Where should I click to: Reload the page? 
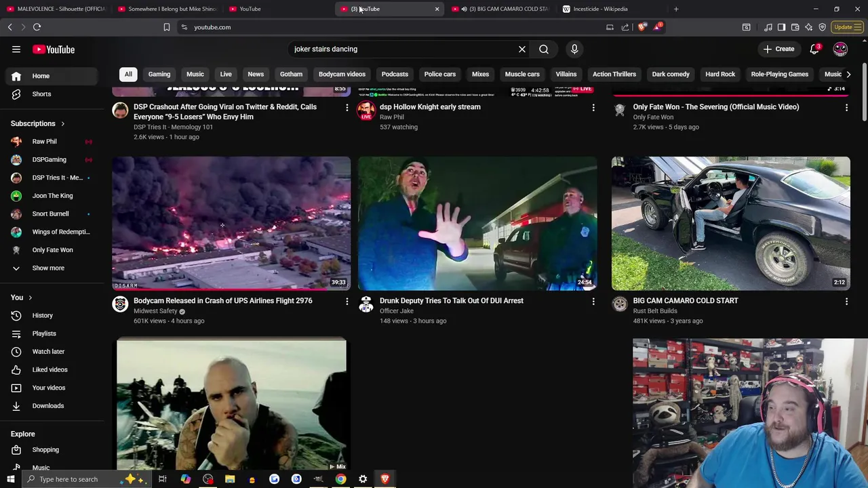coord(37,27)
